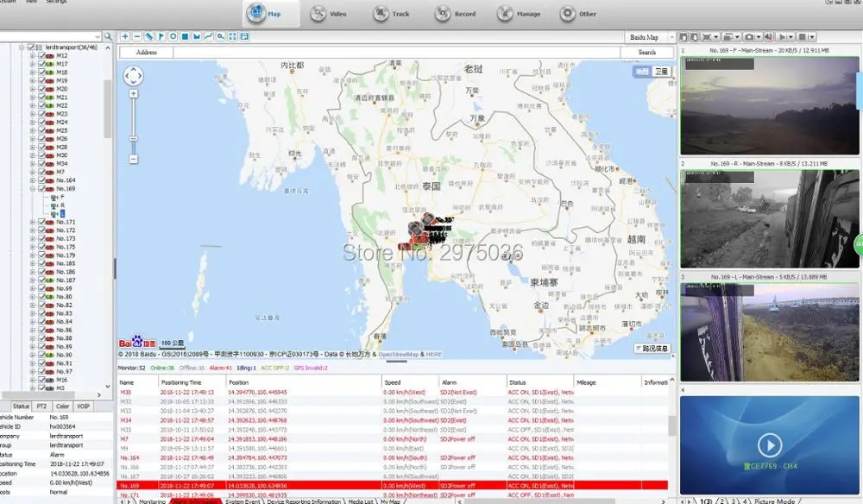Select the rectangle area drawing tool
This screenshot has width=863, height=504.
click(x=185, y=36)
